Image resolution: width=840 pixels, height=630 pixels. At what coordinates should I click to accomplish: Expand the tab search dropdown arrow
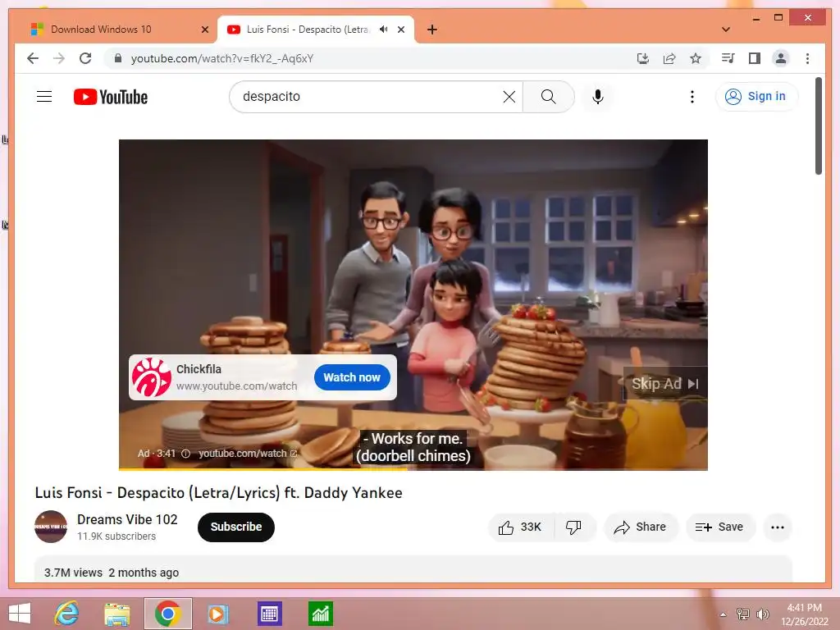726,30
